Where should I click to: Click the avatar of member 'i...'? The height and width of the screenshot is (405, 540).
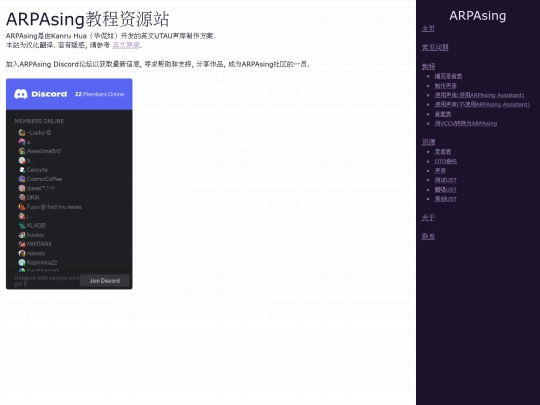click(22, 216)
